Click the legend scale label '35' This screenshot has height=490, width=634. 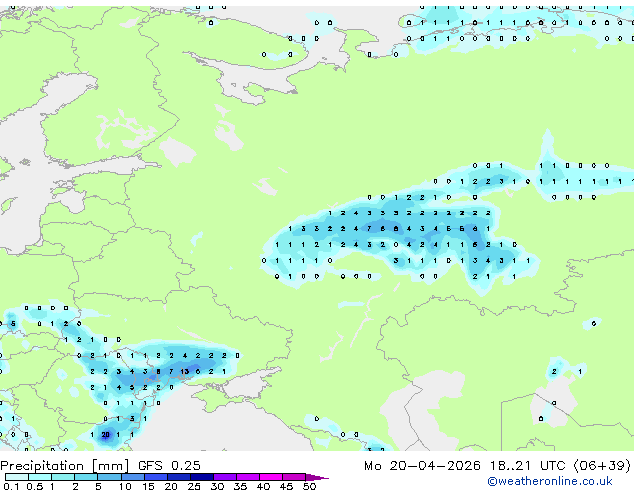coord(240,486)
